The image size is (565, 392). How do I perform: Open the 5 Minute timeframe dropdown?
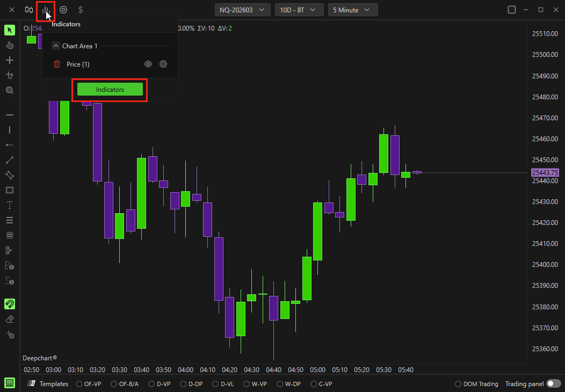click(x=352, y=10)
